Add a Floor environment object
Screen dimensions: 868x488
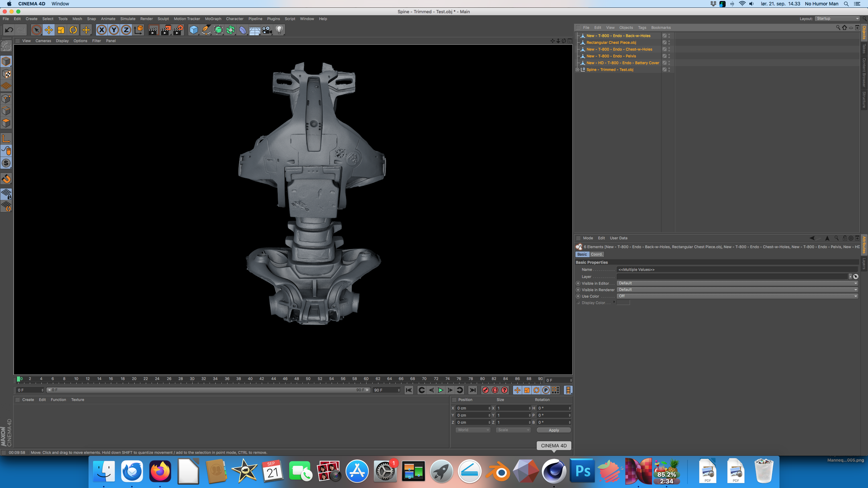click(255, 30)
